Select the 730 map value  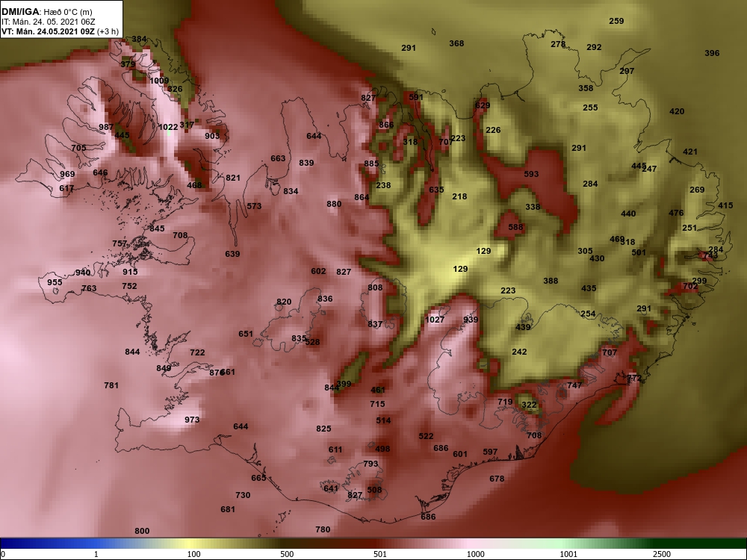pos(243,495)
